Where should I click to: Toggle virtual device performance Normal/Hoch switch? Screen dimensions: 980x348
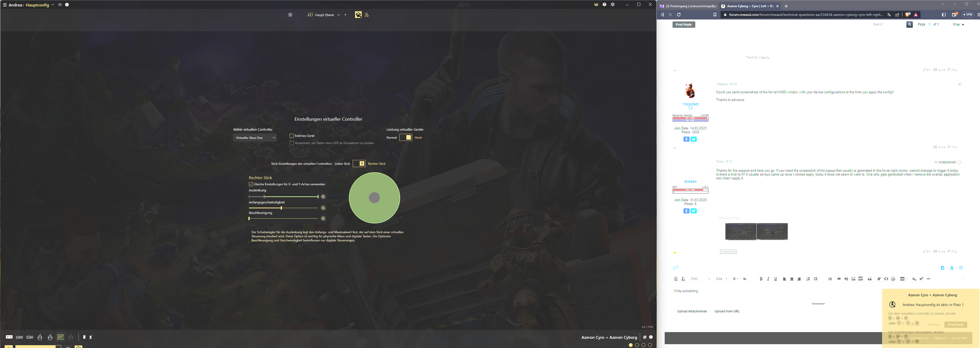[x=405, y=138]
